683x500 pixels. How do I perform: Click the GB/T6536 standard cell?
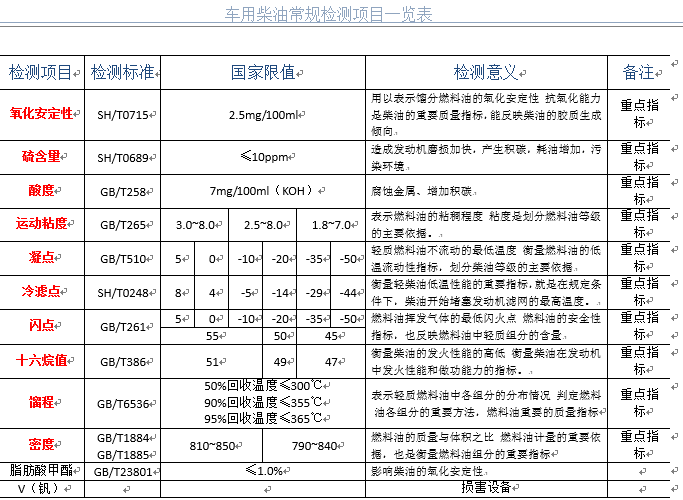122,403
